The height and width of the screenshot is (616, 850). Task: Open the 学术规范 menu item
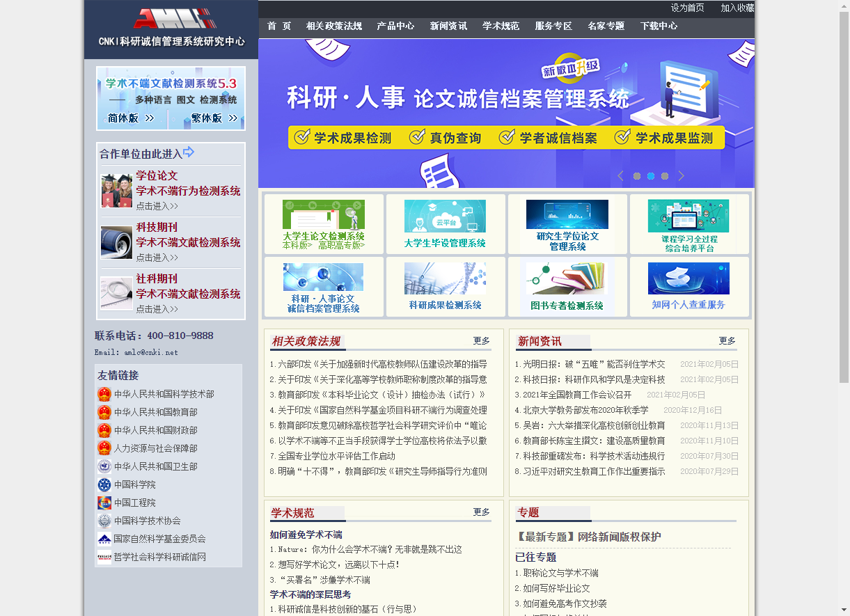pos(501,26)
